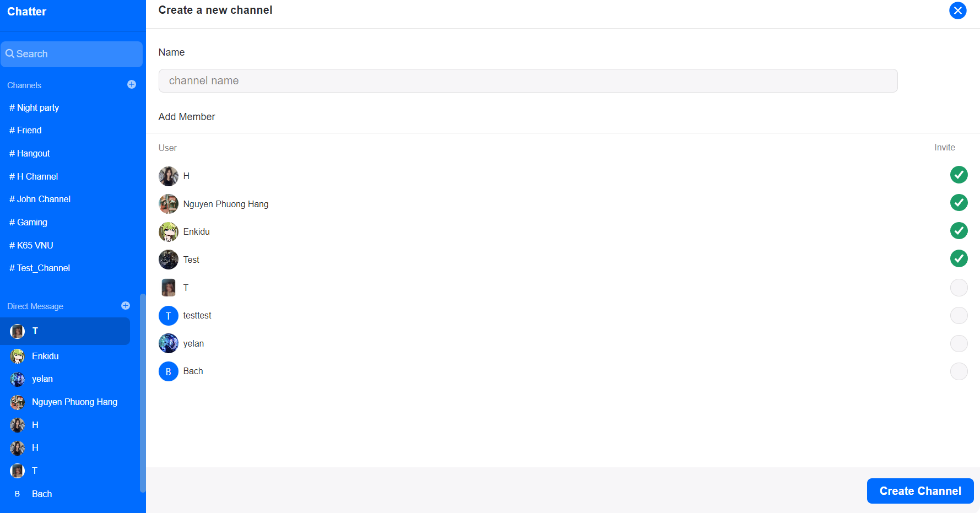Close the Create a new channel dialog

tap(957, 10)
